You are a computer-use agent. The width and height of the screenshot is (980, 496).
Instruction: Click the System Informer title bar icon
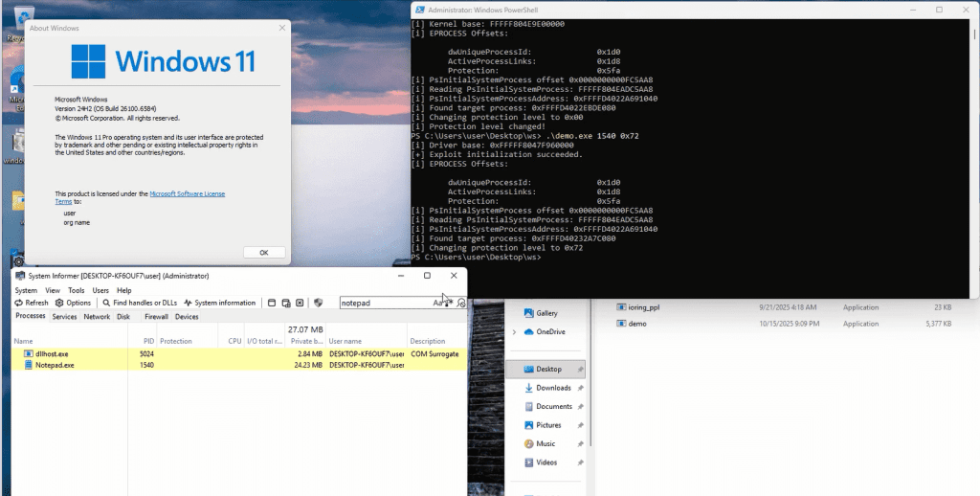tap(20, 276)
